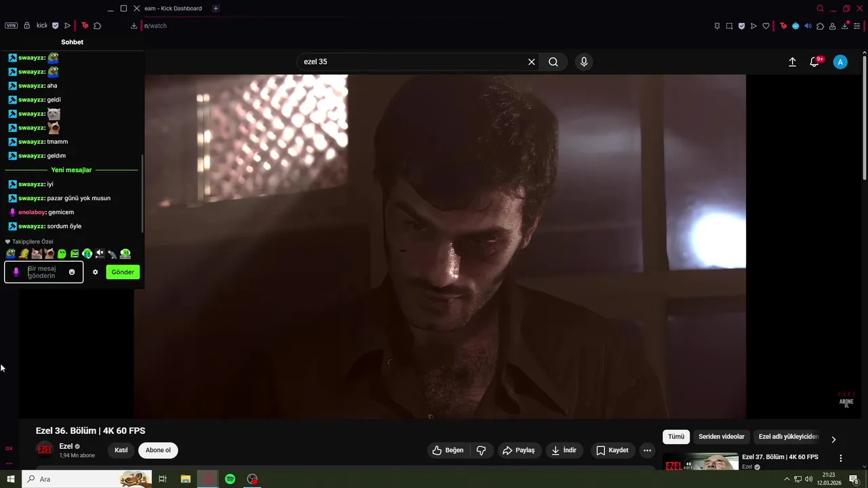Dislike the video thumbs-down button
Image resolution: width=868 pixels, height=488 pixels.
(481, 450)
